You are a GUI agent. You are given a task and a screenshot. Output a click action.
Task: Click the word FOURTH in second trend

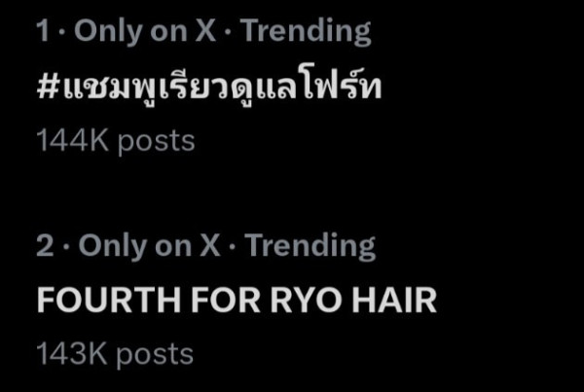coord(109,301)
